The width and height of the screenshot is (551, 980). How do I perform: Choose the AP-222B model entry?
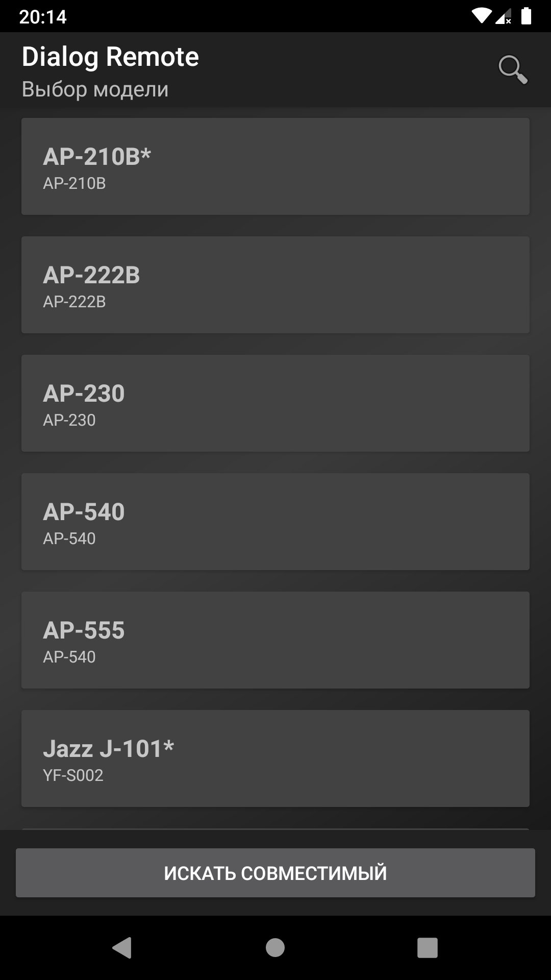(x=275, y=285)
